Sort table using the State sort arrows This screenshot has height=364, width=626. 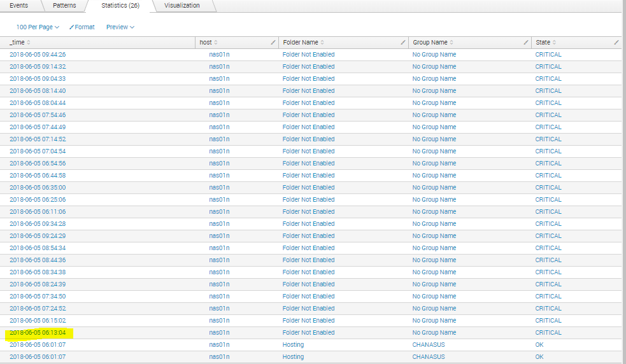pos(555,43)
